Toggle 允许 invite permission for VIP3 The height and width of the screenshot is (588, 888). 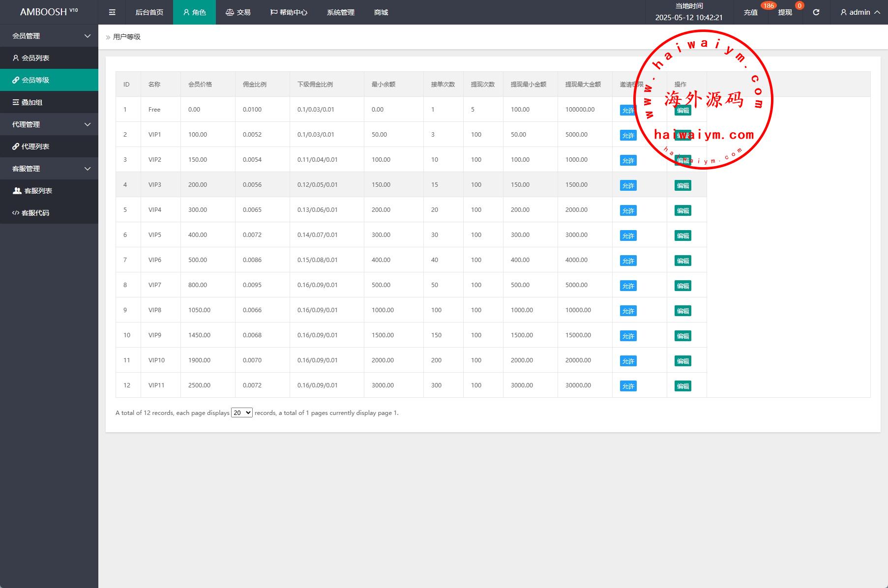[x=628, y=185]
